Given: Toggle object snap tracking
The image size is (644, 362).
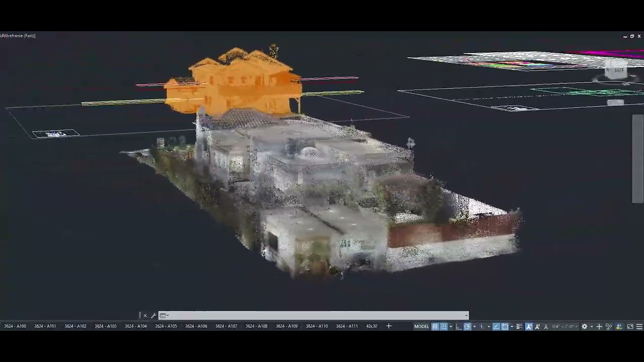Looking at the screenshot, I should pyautogui.click(x=496, y=326).
